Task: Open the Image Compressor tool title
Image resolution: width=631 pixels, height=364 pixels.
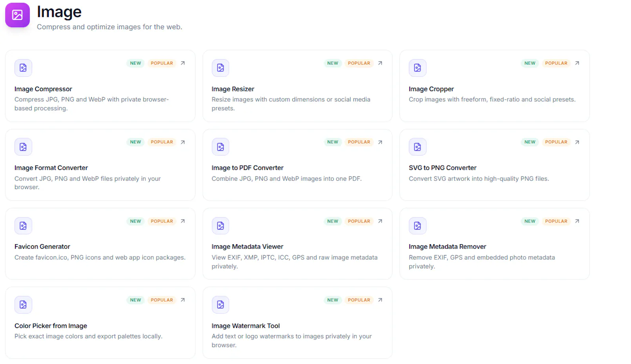Action: click(43, 89)
